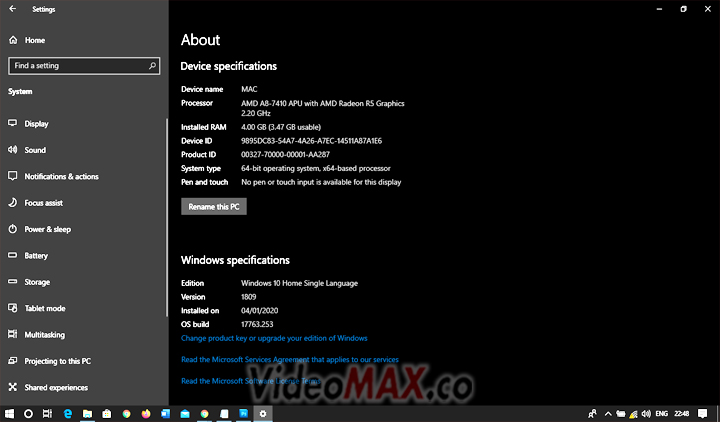
Task: Switch to Photoshop on the taskbar
Action: click(243, 414)
